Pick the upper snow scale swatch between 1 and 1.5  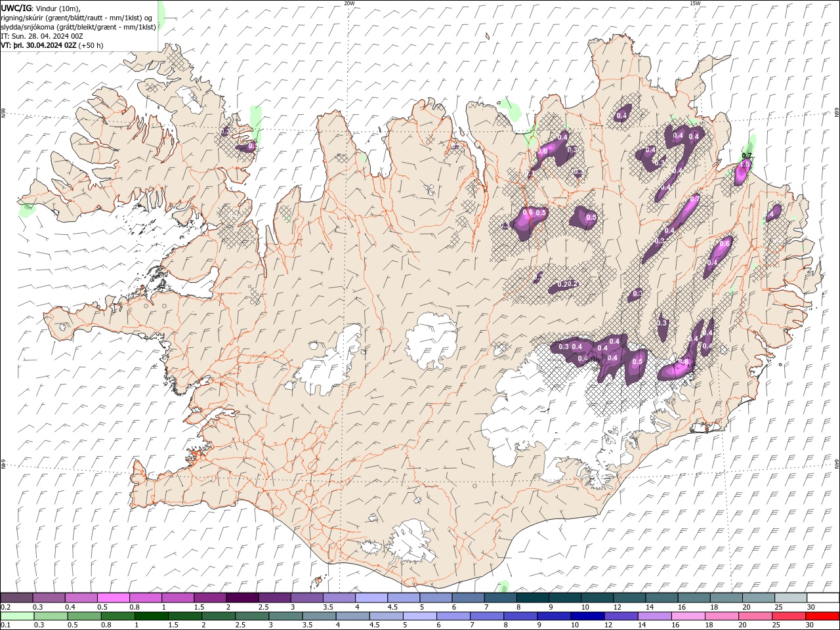[178, 598]
